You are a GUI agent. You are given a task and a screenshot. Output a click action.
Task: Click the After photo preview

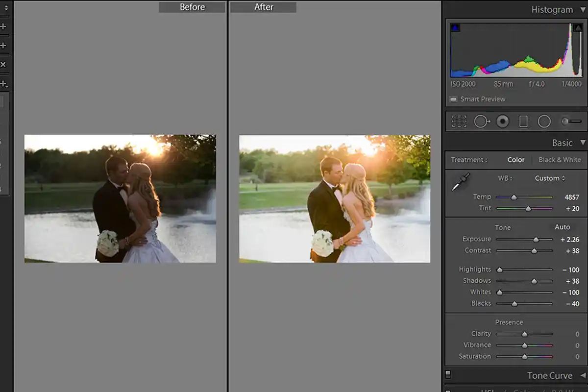pyautogui.click(x=335, y=198)
